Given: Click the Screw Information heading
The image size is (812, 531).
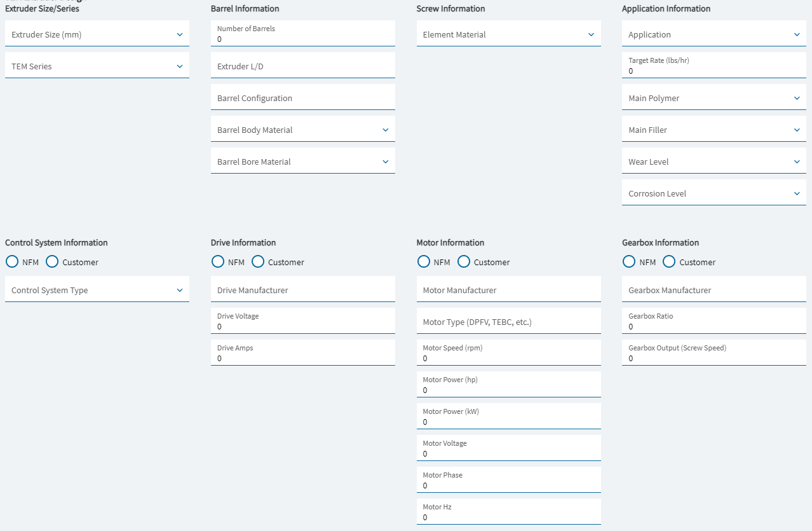Looking at the screenshot, I should tap(450, 9).
